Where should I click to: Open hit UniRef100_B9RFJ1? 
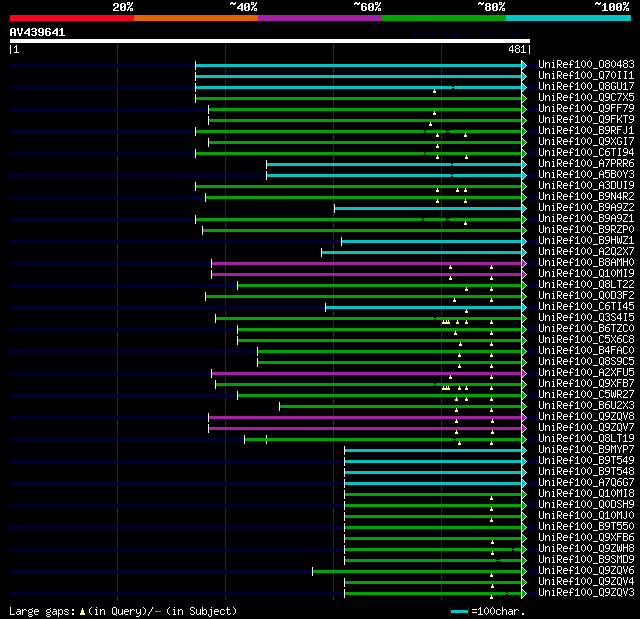pos(586,130)
